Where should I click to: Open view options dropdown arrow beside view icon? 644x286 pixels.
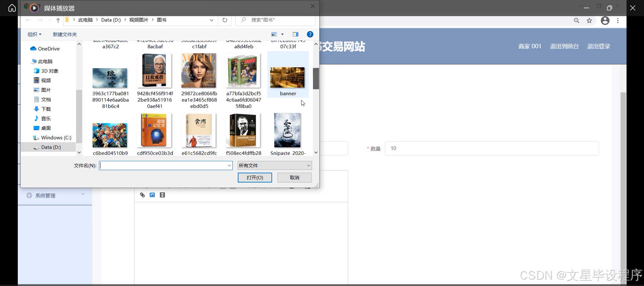tap(282, 34)
